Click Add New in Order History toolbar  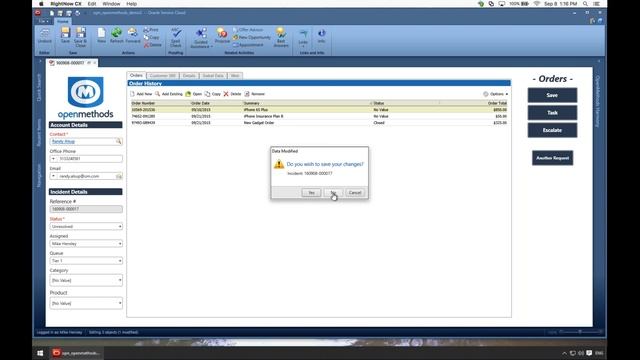tap(141, 94)
